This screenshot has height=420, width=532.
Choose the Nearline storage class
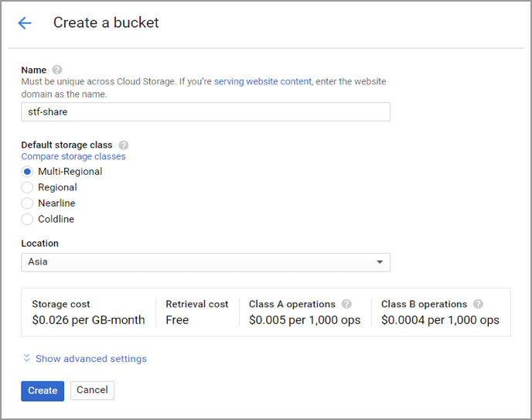click(x=27, y=203)
